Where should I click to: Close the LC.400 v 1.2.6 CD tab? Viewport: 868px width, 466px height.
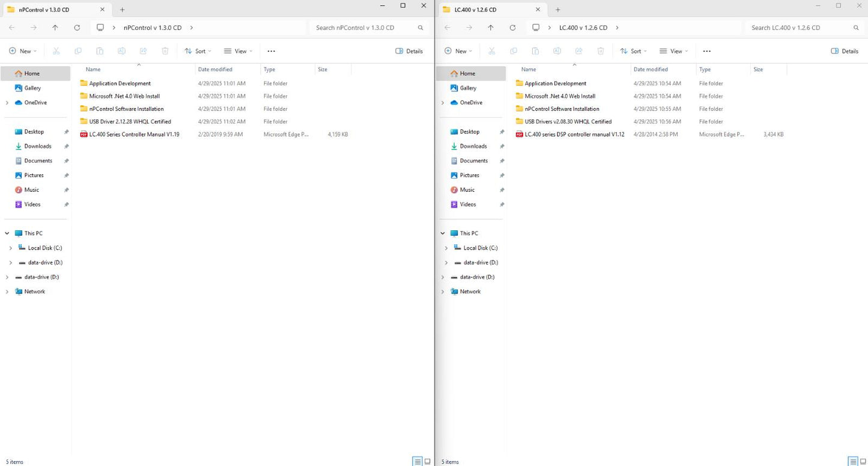(538, 10)
